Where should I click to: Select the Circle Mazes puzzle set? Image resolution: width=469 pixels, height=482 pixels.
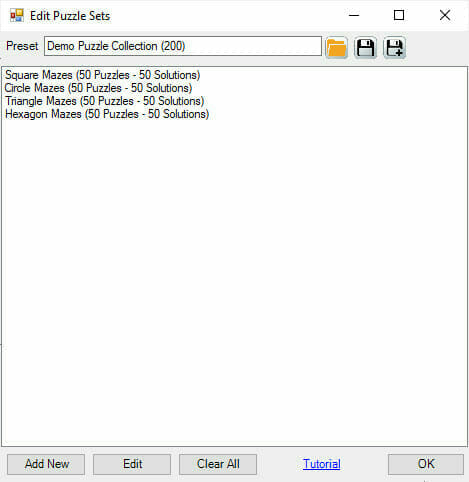coord(98,88)
